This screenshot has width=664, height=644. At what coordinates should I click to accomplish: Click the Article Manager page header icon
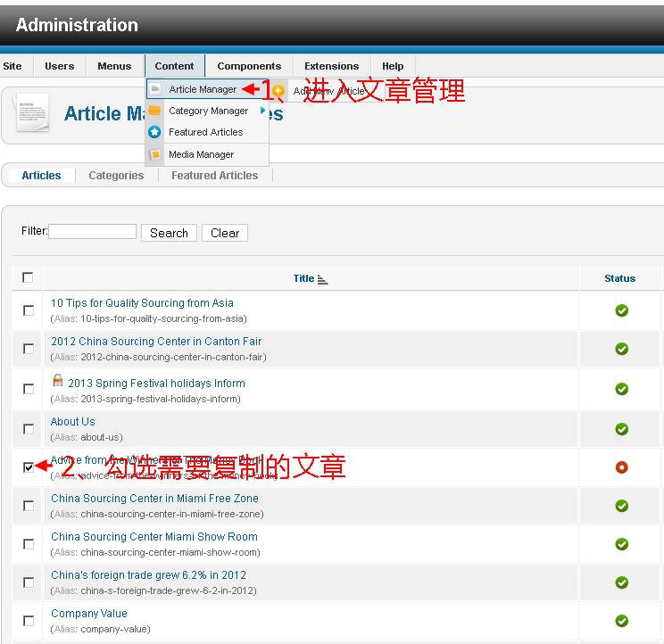[x=32, y=113]
